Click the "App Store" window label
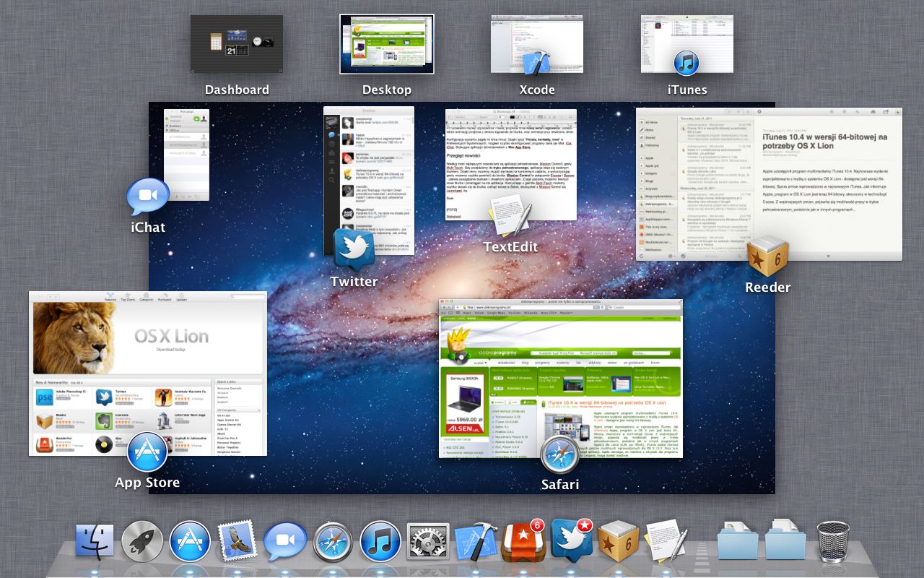This screenshot has width=924, height=578. pyautogui.click(x=147, y=483)
